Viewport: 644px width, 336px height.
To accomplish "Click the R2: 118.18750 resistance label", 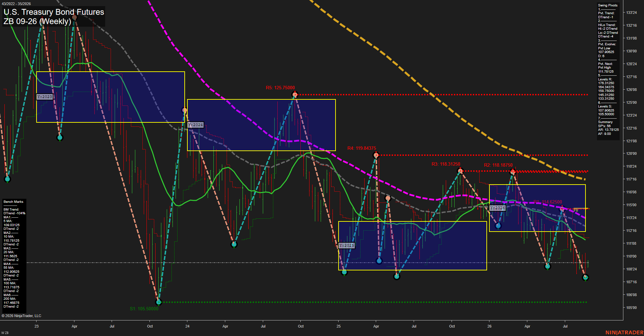I will [x=498, y=165].
